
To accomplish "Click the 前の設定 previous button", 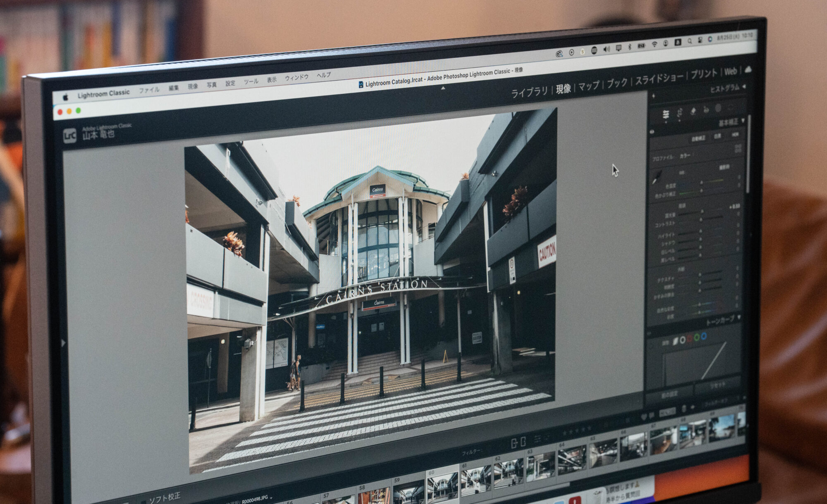I will [x=669, y=395].
